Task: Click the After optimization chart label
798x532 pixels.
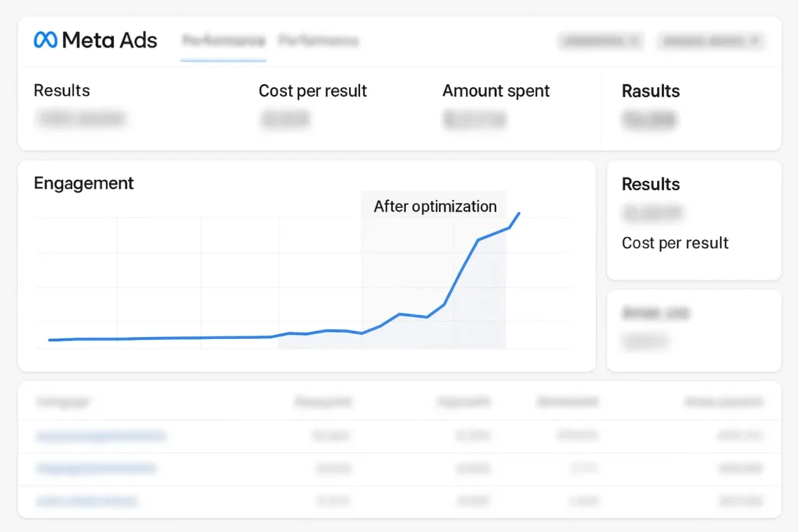Action: [435, 206]
